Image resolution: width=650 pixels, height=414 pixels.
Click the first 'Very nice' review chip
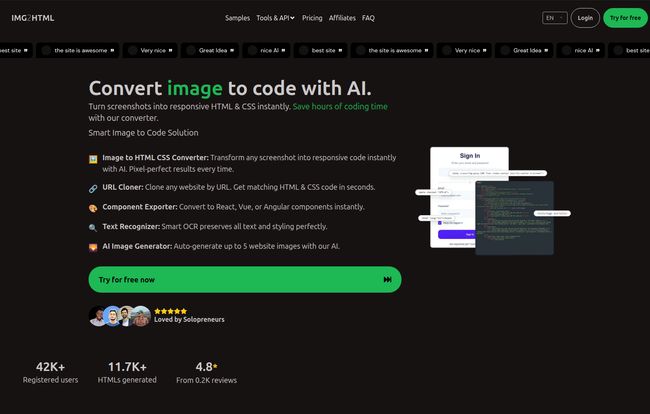pyautogui.click(x=150, y=51)
